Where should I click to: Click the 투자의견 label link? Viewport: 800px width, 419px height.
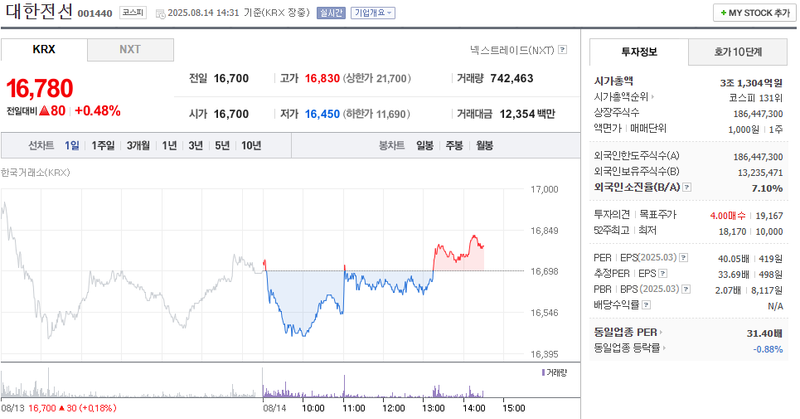(x=612, y=215)
